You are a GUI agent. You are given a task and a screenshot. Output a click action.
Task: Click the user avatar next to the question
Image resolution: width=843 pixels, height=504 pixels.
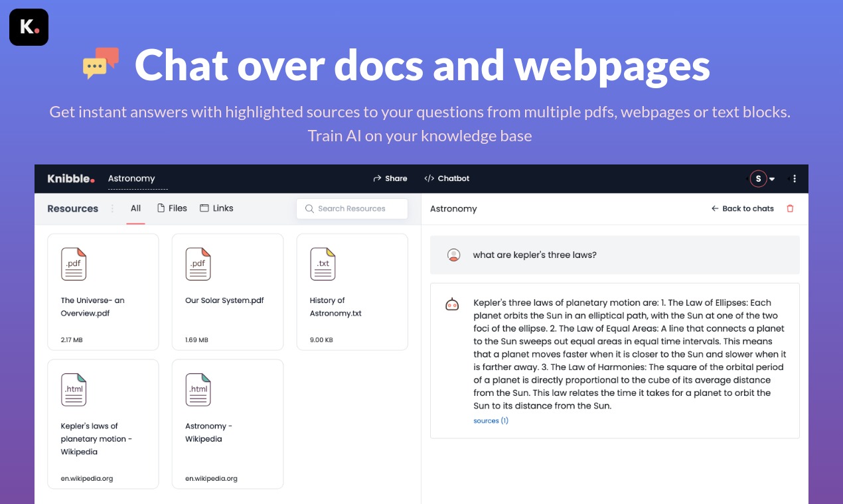[453, 255]
